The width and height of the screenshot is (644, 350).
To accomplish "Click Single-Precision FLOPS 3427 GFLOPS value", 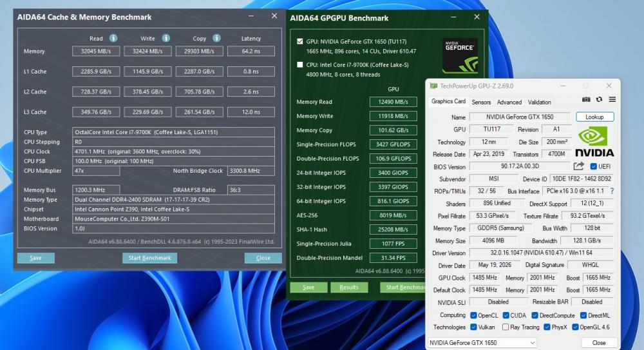I will (393, 144).
